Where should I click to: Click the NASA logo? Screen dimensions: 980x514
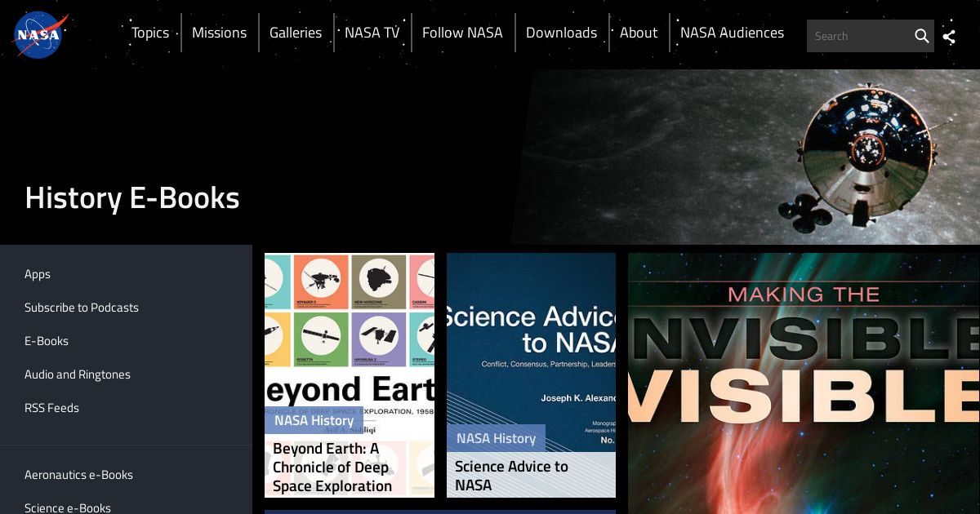[40, 35]
